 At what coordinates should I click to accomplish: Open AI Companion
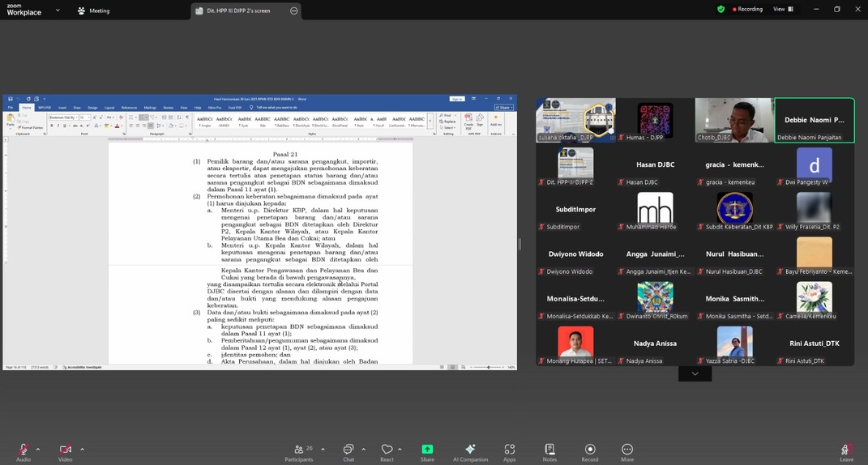tap(471, 452)
